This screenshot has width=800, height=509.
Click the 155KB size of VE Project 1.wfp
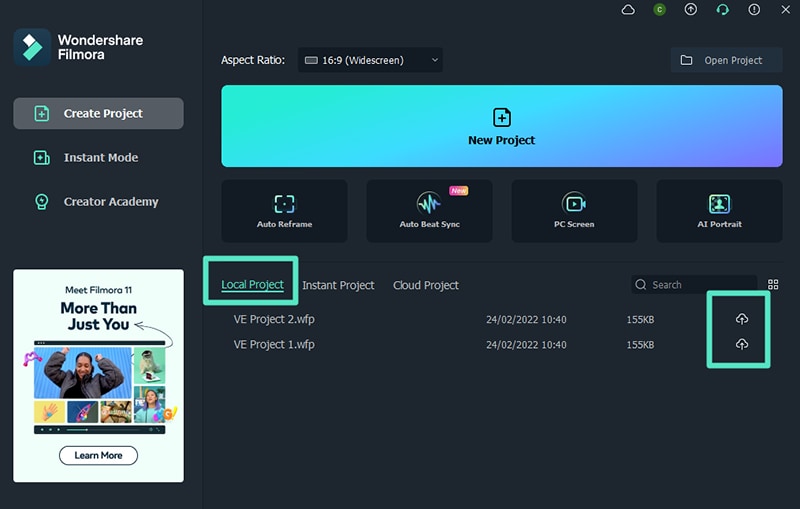pyautogui.click(x=640, y=345)
